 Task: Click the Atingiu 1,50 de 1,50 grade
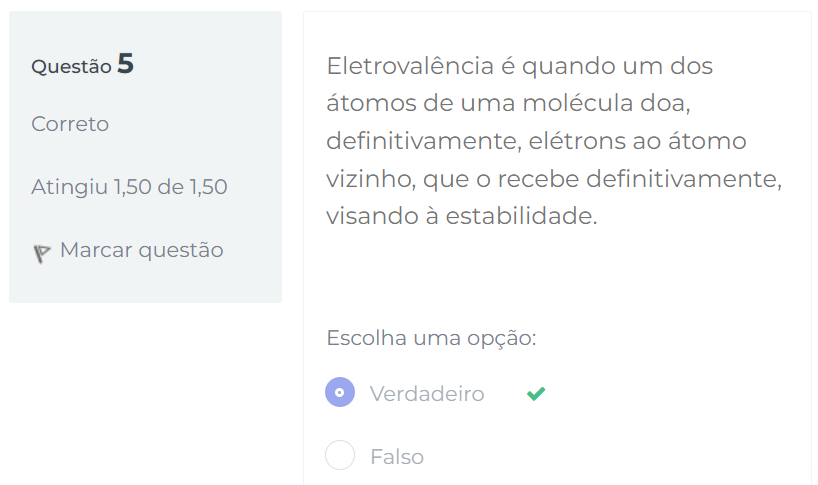pyautogui.click(x=129, y=187)
